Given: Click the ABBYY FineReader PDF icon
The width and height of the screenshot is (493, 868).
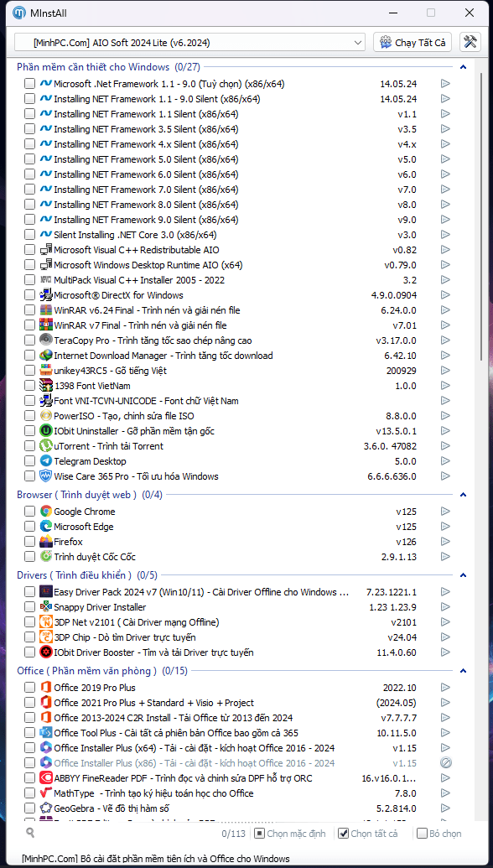Looking at the screenshot, I should tap(46, 777).
